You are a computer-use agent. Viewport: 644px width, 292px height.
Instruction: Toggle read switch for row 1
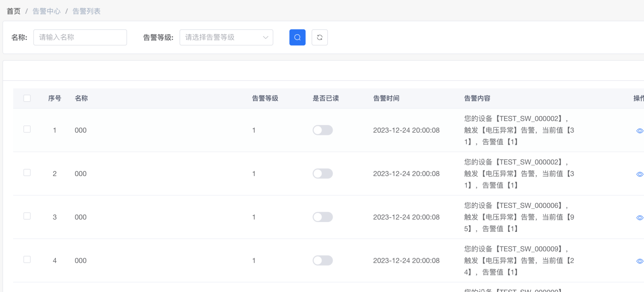(x=322, y=130)
